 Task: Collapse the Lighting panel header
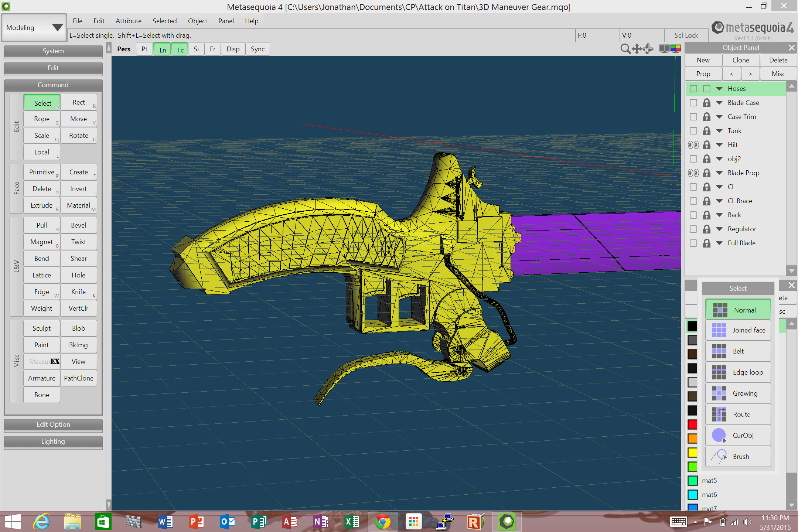tap(53, 441)
